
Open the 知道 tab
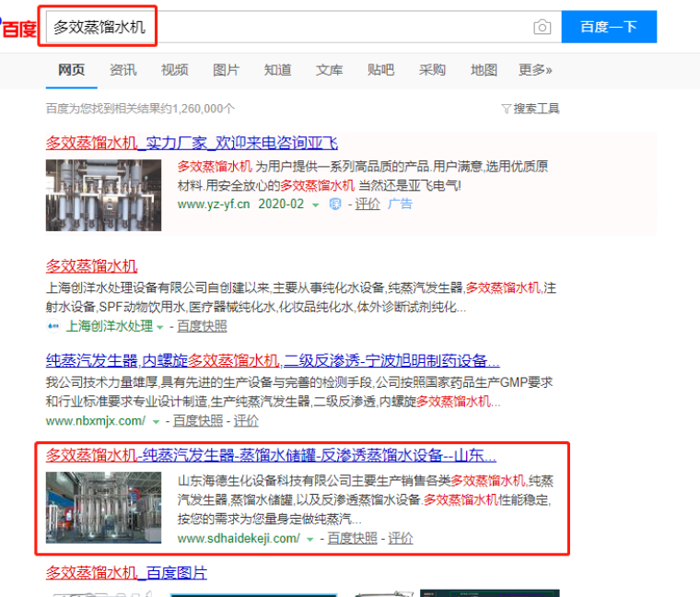pyautogui.click(x=277, y=70)
